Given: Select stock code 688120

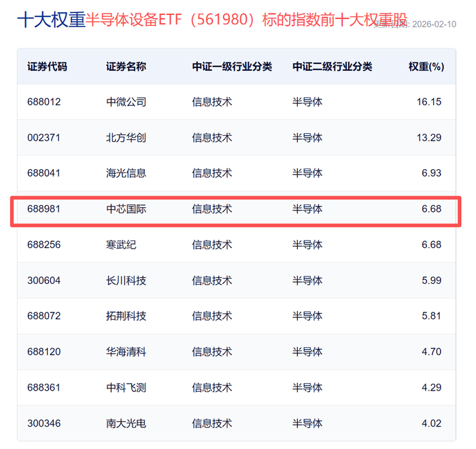Looking at the screenshot, I should 44,352.
